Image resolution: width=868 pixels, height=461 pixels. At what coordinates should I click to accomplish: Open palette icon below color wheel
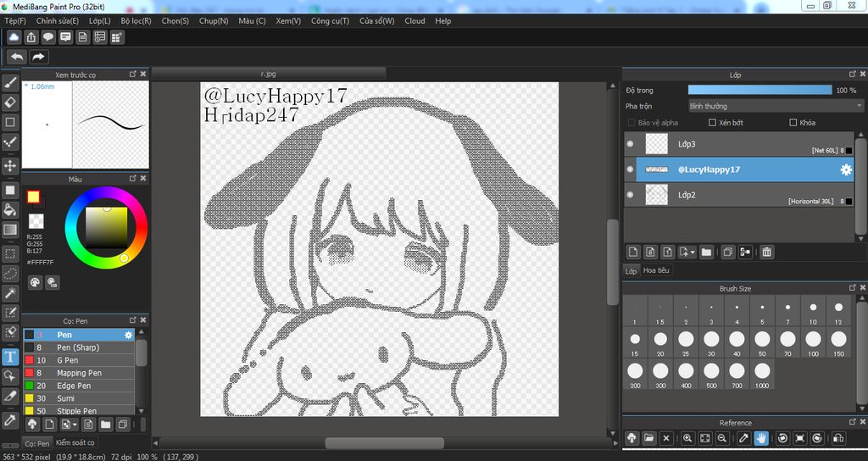pyautogui.click(x=35, y=283)
